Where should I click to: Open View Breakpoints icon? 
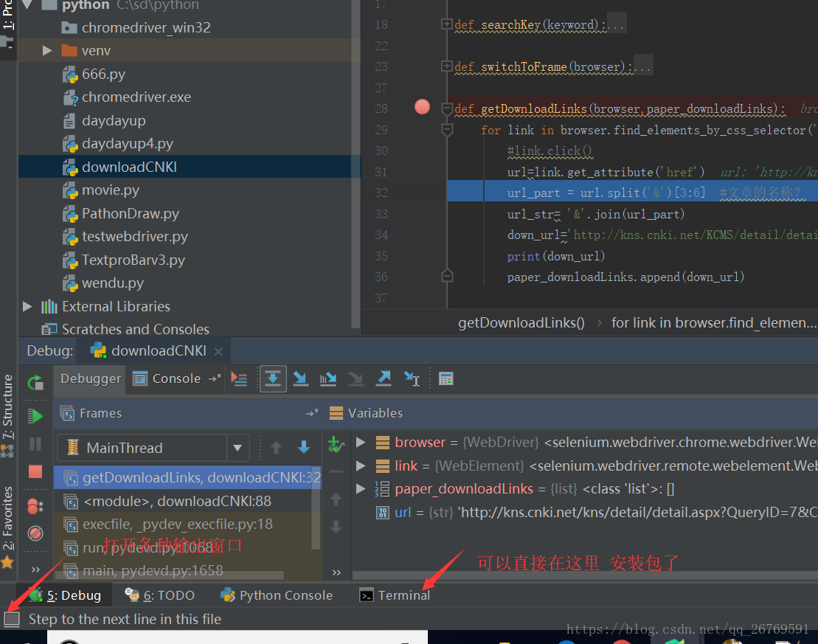[35, 506]
